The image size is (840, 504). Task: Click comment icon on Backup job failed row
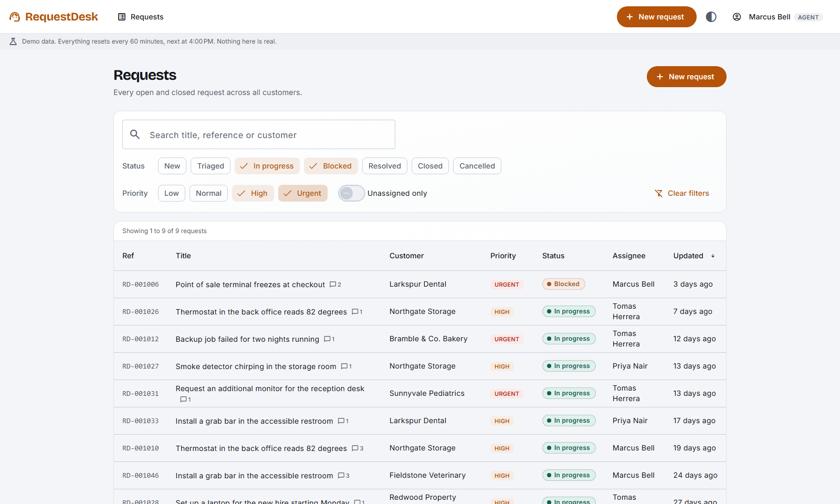[x=327, y=339]
